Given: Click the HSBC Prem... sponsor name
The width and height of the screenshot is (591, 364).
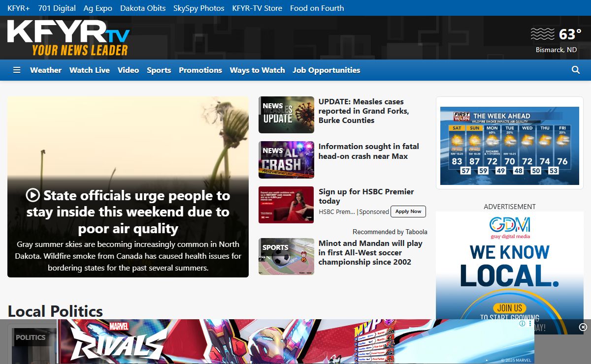Looking at the screenshot, I should [x=337, y=212].
